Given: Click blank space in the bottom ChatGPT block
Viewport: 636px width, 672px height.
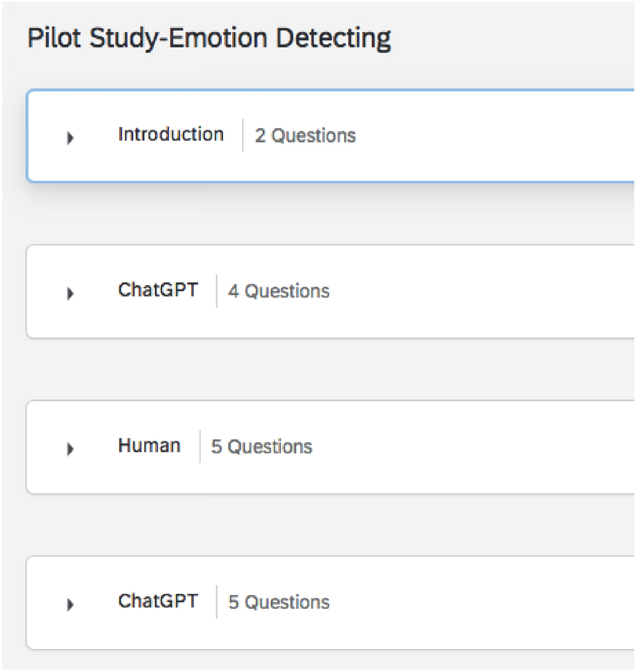Looking at the screenshot, I should (x=480, y=602).
